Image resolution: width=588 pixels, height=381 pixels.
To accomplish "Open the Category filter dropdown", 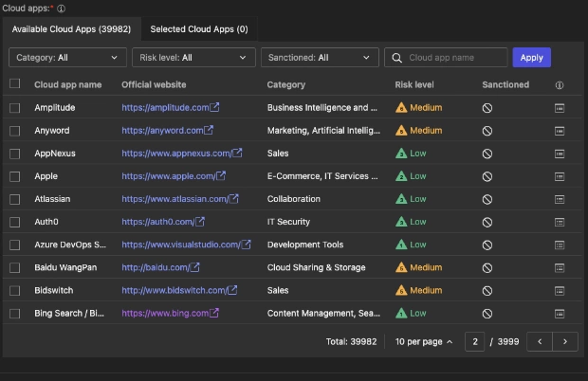I will click(x=67, y=57).
